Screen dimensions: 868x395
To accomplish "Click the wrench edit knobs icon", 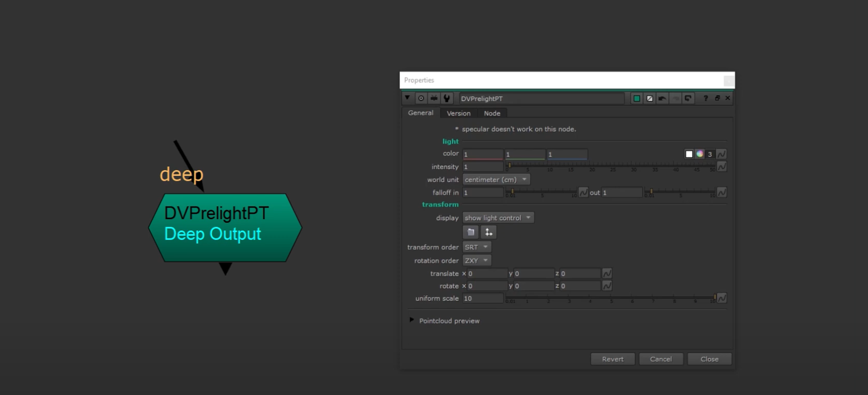I will pyautogui.click(x=446, y=98).
